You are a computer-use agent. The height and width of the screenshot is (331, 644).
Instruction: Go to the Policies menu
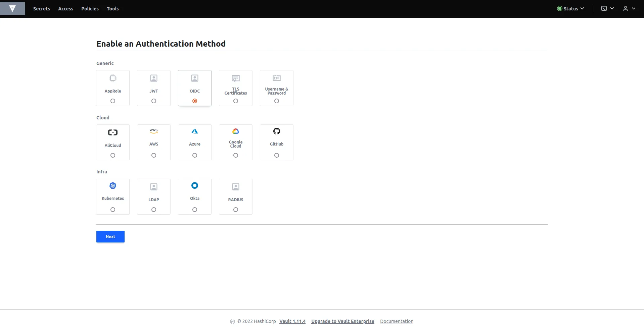pyautogui.click(x=90, y=9)
